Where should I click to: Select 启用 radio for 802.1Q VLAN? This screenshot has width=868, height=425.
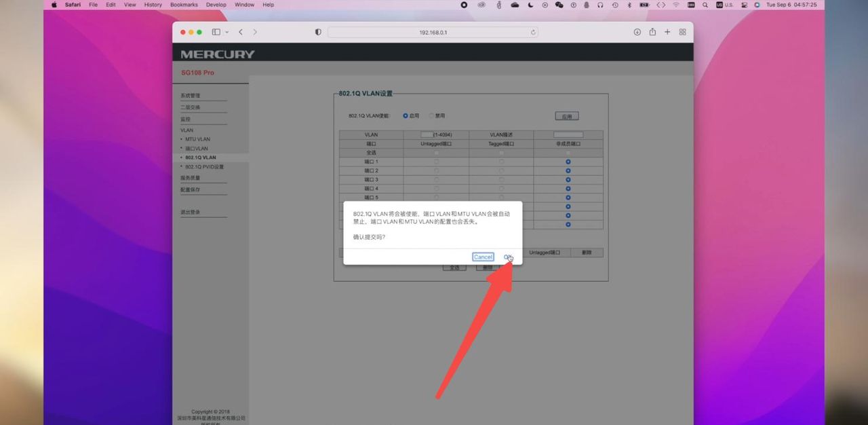click(x=406, y=115)
